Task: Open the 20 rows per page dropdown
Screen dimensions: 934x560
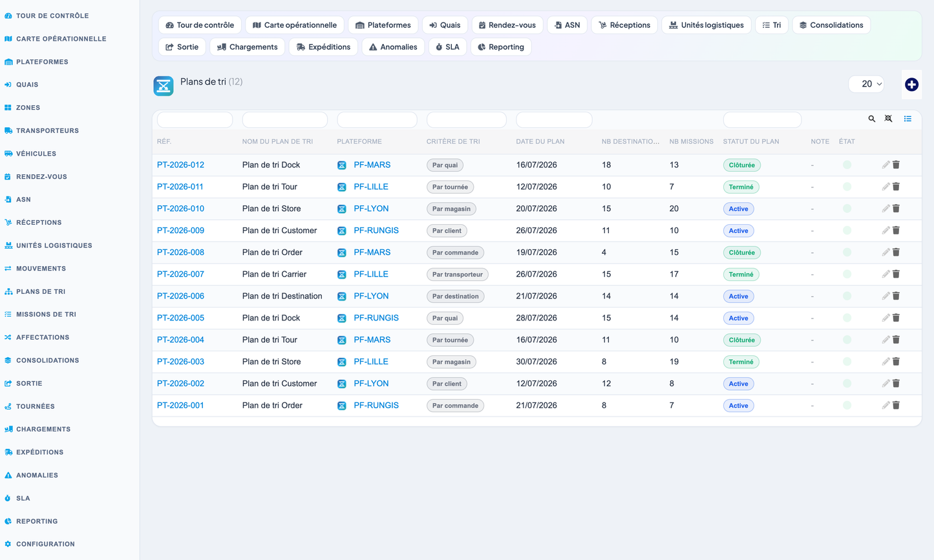Action: pyautogui.click(x=867, y=84)
